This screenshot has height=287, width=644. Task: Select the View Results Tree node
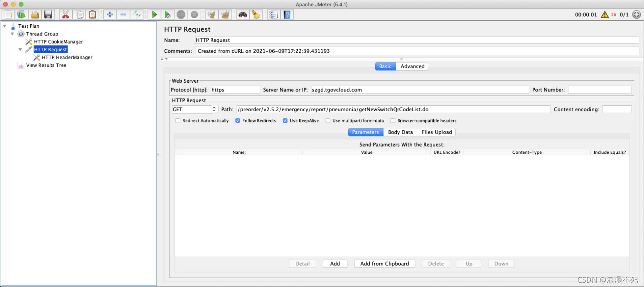click(x=46, y=66)
